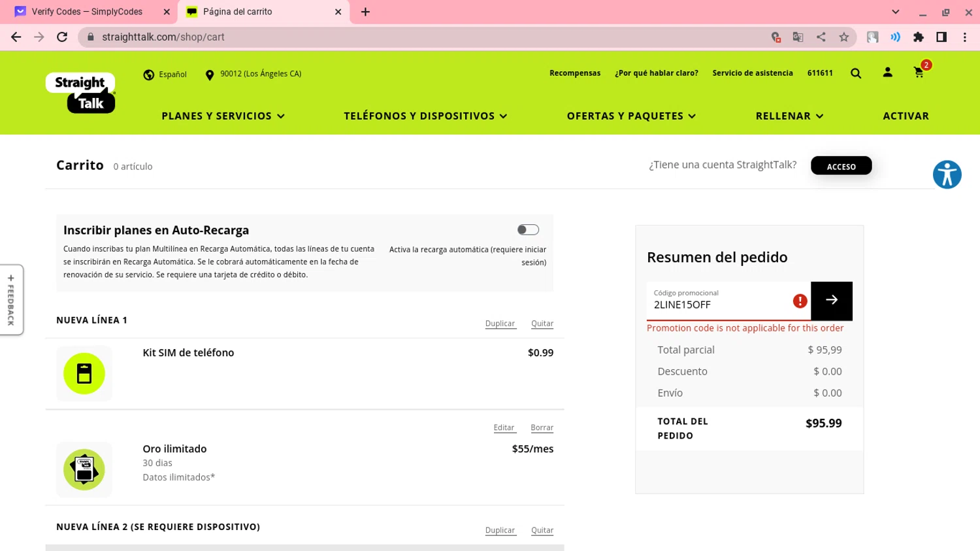
Task: Open the Chrome three-dot menu
Action: [965, 37]
